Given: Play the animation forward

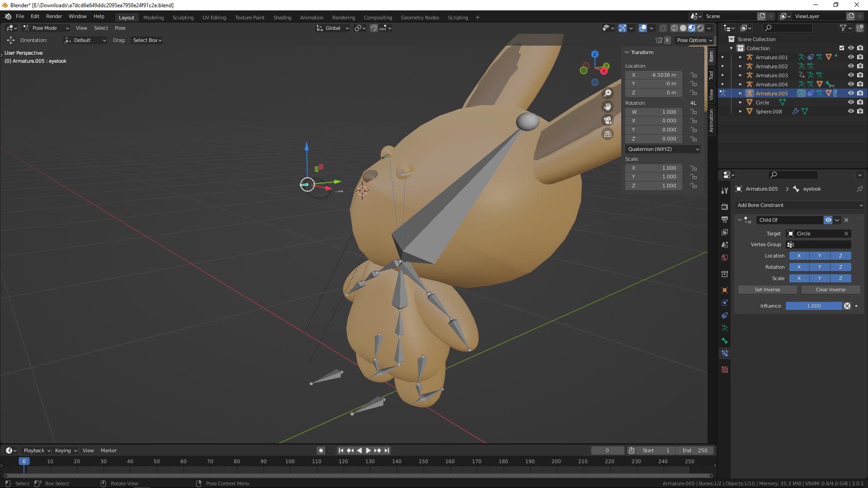Looking at the screenshot, I should pyautogui.click(x=368, y=450).
